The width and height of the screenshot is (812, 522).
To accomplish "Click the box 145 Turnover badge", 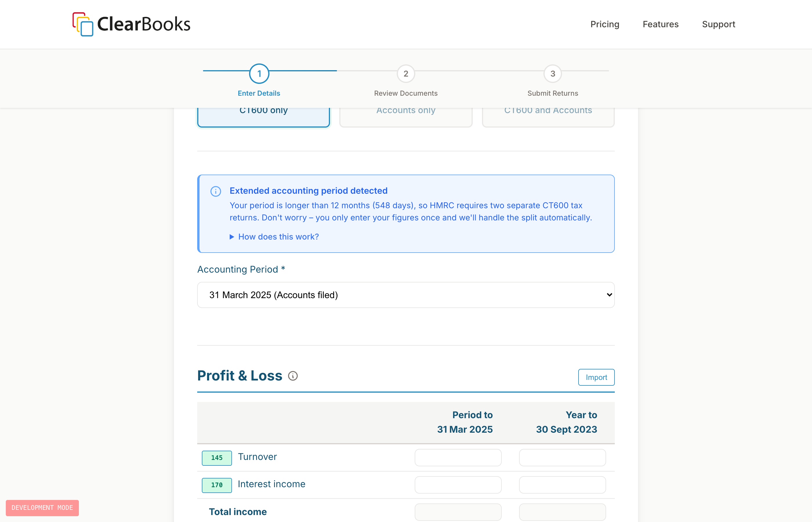I will [x=217, y=458].
